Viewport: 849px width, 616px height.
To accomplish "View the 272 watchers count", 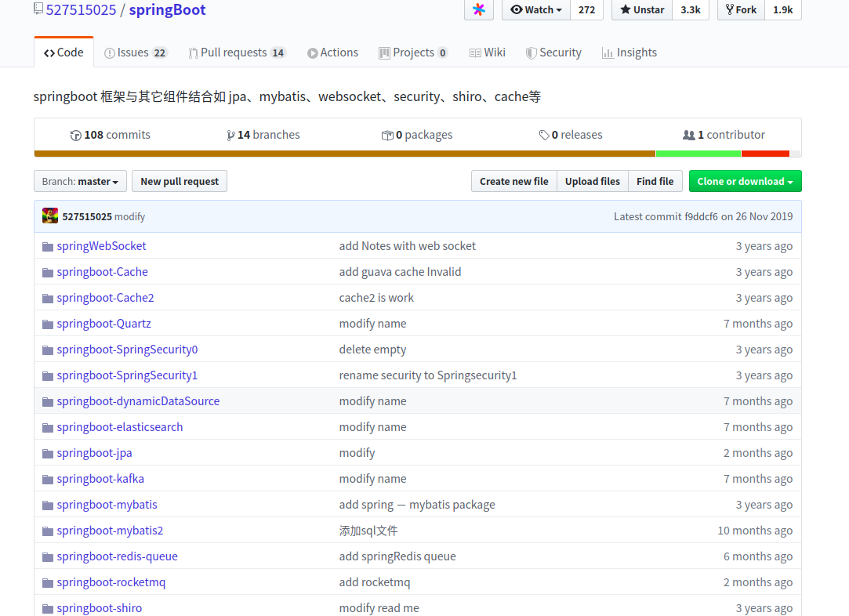I will pyautogui.click(x=586, y=9).
